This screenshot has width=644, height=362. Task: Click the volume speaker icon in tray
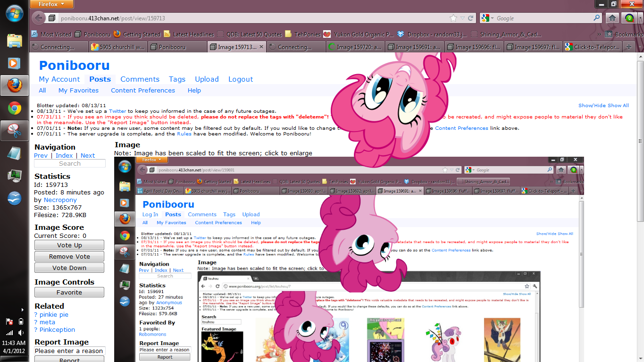point(20,333)
